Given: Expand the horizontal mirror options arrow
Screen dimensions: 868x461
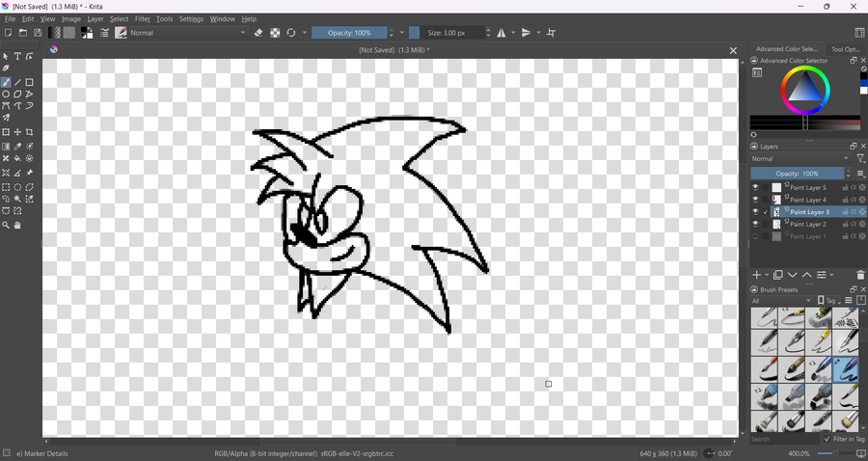Looking at the screenshot, I should [x=513, y=33].
